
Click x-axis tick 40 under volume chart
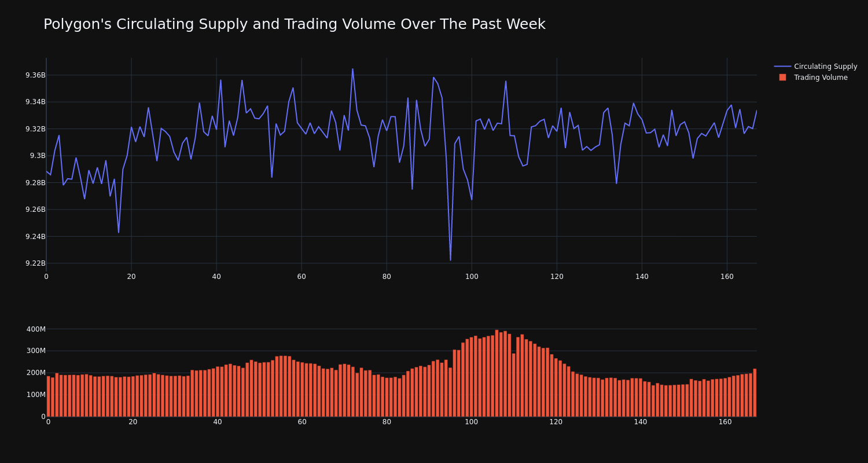(218, 422)
